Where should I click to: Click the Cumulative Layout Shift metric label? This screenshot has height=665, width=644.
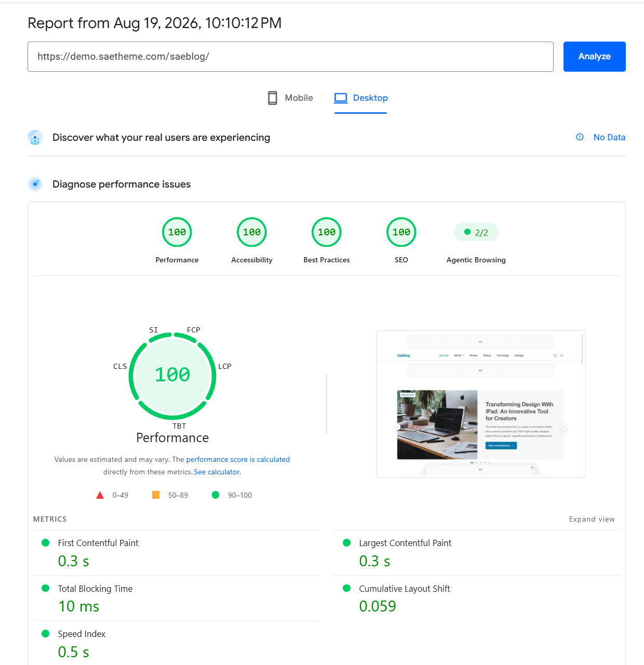(405, 589)
